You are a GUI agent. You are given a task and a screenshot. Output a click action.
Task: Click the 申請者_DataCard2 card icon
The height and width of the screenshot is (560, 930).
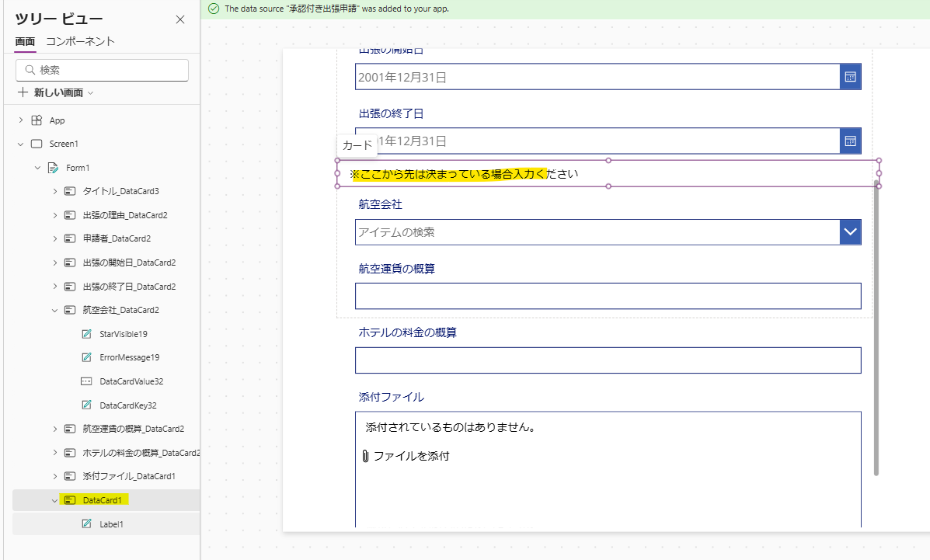pos(70,238)
